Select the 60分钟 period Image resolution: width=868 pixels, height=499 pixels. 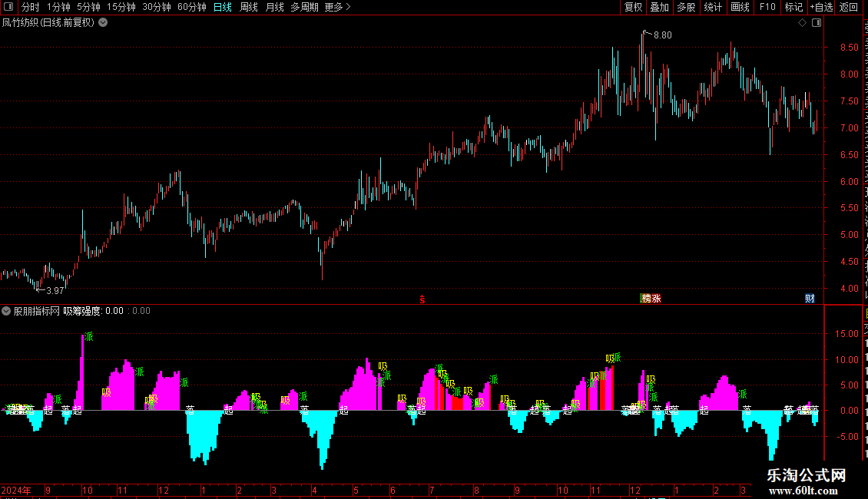coord(191,7)
